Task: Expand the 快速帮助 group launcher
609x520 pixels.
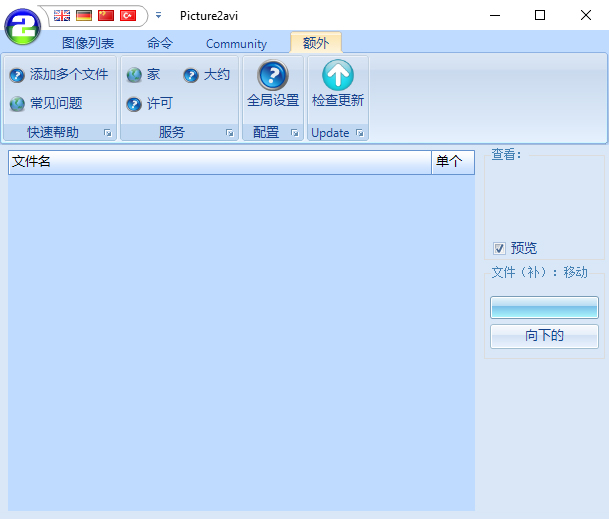Action: point(108,133)
